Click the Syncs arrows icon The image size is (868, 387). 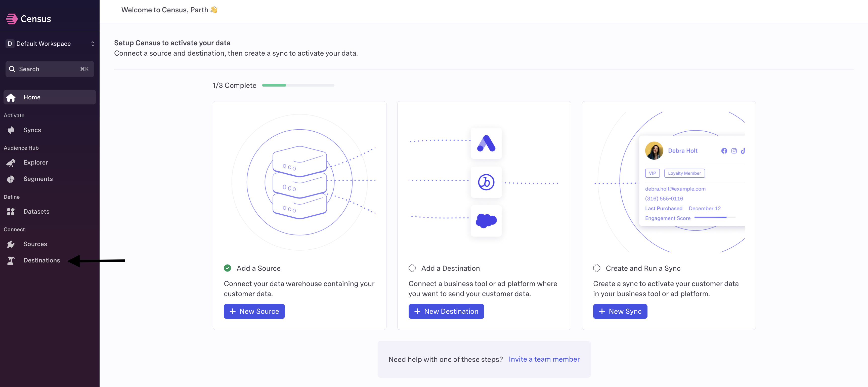[x=11, y=130]
